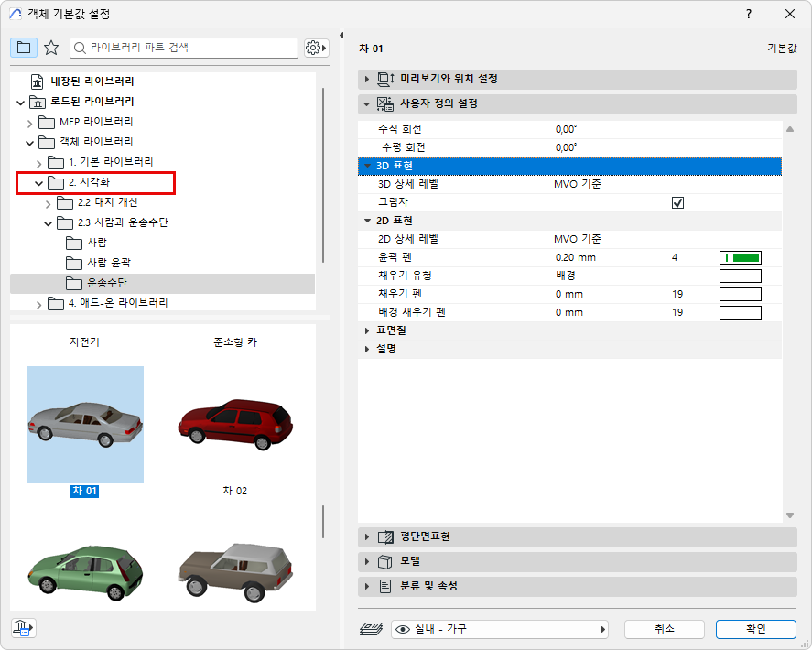Select the 사람 윤곽 folder
The image size is (812, 650).
(x=109, y=263)
